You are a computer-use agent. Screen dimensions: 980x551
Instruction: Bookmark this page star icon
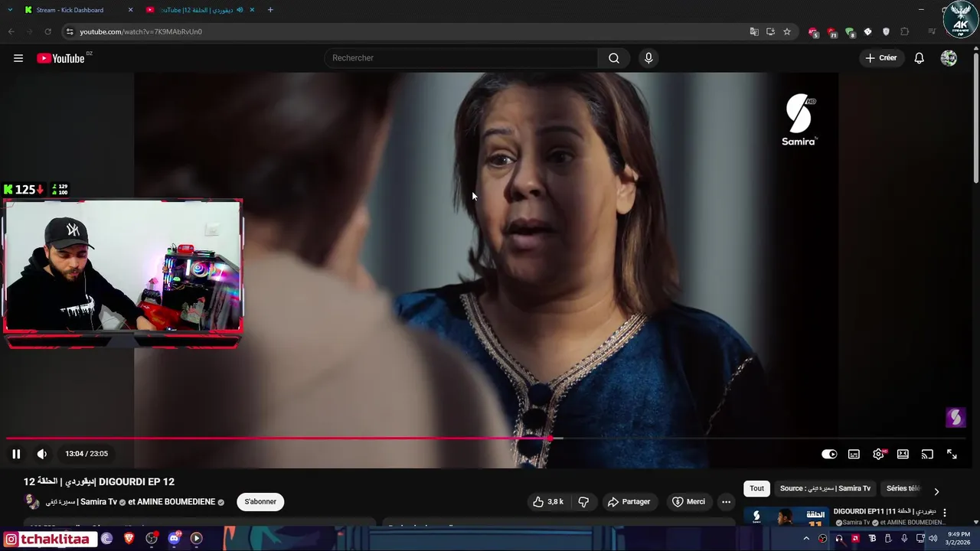[x=787, y=31]
